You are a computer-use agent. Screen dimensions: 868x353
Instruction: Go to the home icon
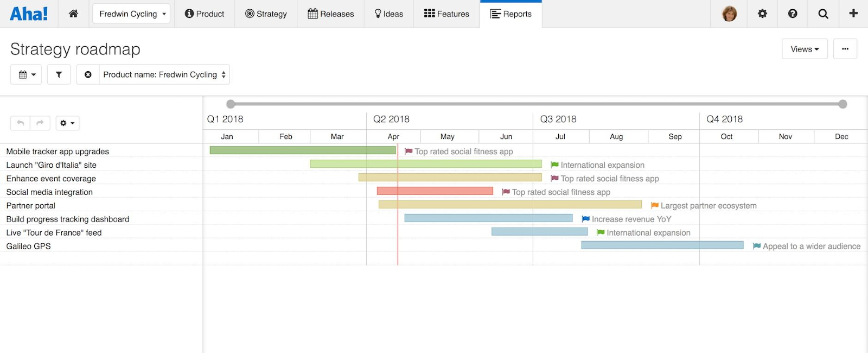(x=73, y=14)
